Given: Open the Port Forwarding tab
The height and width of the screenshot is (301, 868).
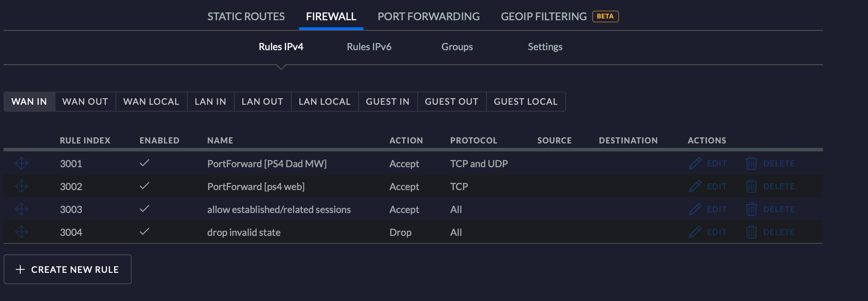Looking at the screenshot, I should click(428, 17).
